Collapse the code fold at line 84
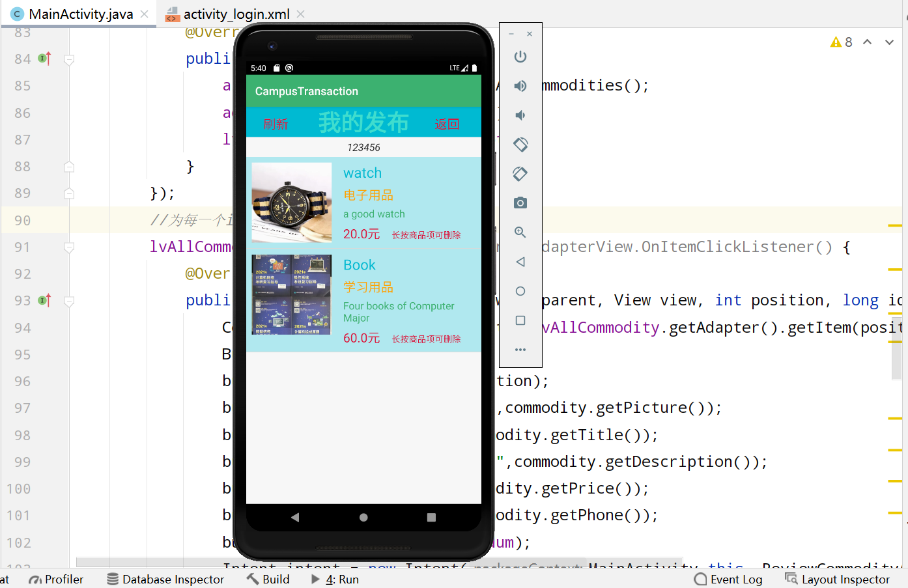The width and height of the screenshot is (908, 588). point(69,59)
